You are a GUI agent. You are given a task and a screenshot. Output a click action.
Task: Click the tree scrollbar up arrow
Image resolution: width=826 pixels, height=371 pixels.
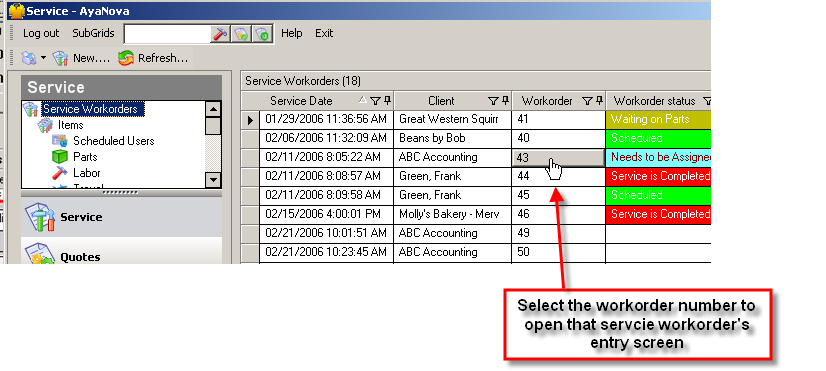point(213,109)
